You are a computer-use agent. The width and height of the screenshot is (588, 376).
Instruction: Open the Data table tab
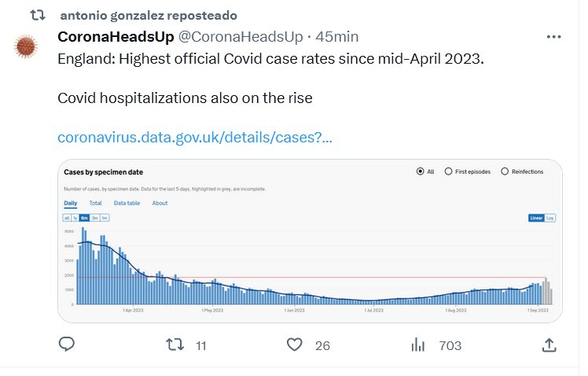[x=127, y=203]
